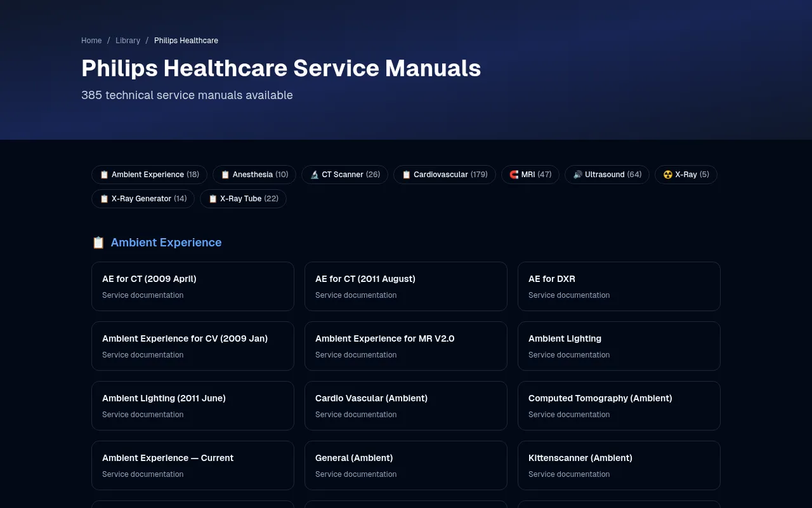This screenshot has width=812, height=508.
Task: Open Ambient Experience — Current manual
Action: [193, 465]
